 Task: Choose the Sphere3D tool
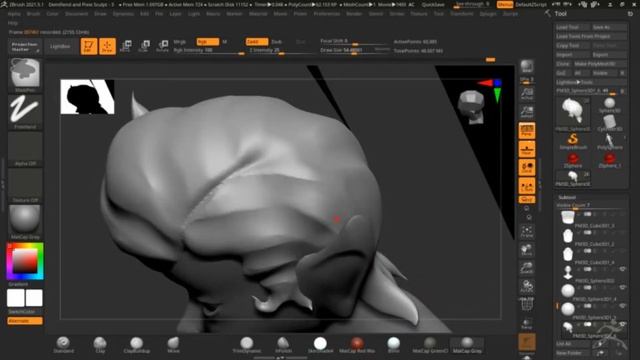(609, 105)
